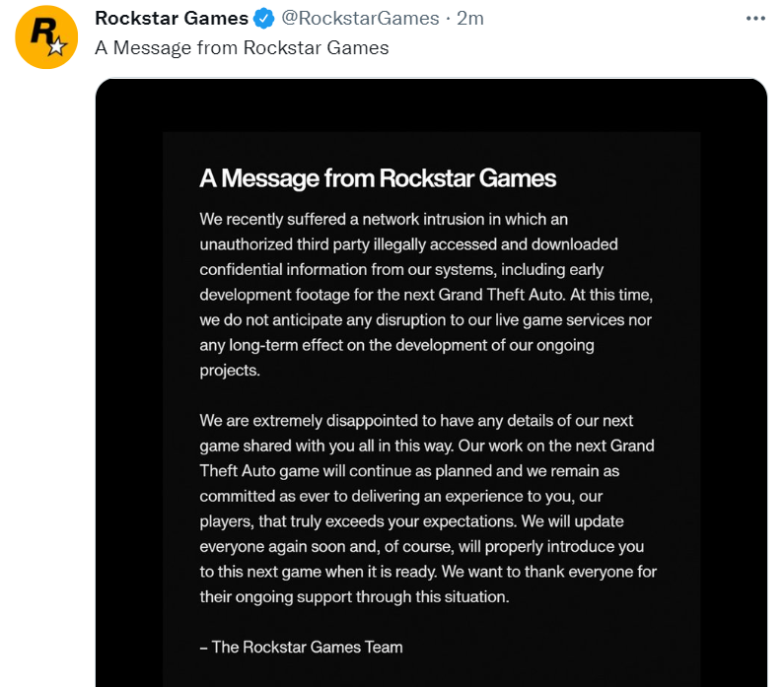Click the line starting 'We are extremely disappointed'
The image size is (784, 687).
[416, 421]
